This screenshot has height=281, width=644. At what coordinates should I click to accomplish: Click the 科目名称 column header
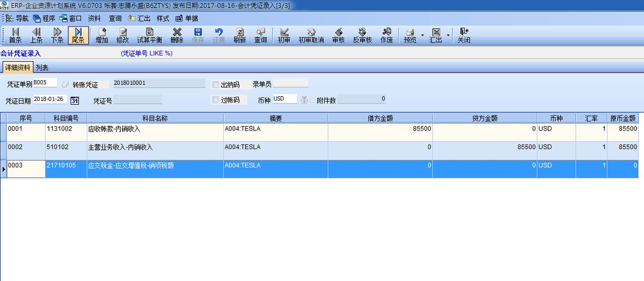[155, 118]
